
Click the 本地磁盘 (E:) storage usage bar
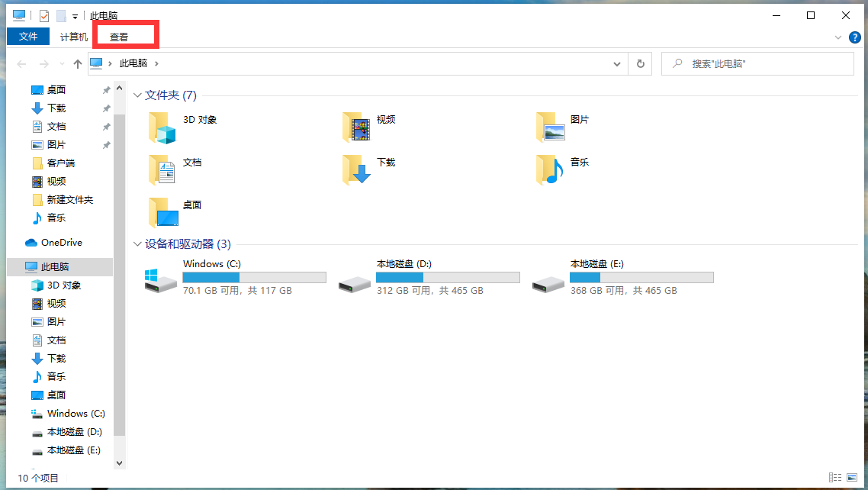point(641,277)
